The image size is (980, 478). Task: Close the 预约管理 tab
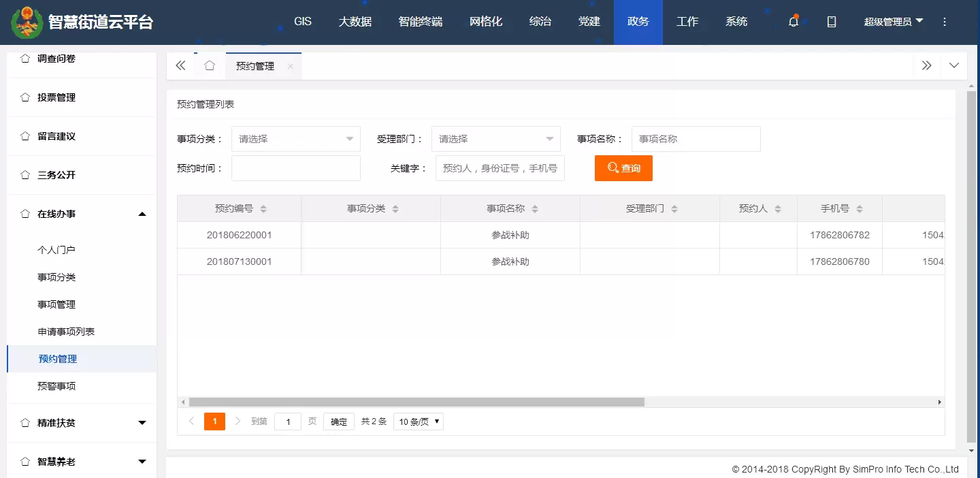(291, 66)
